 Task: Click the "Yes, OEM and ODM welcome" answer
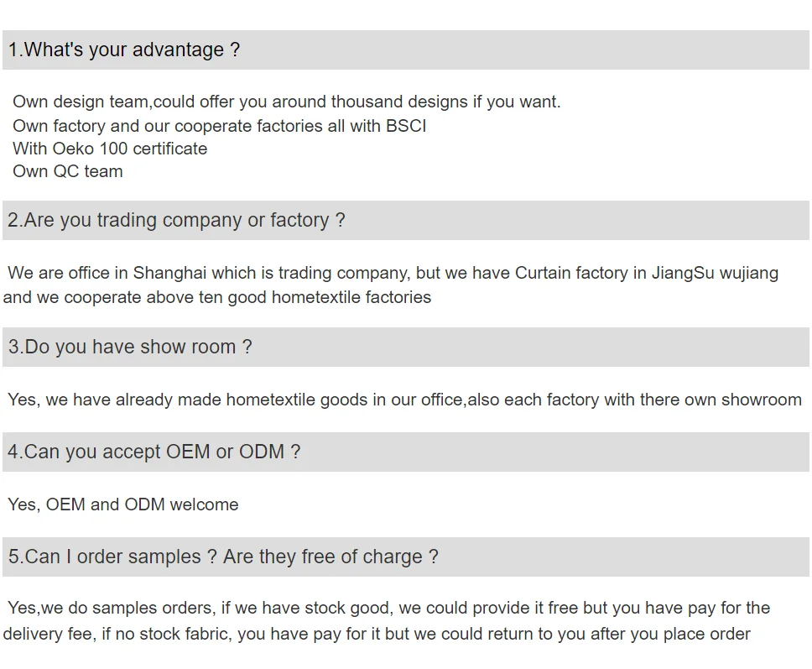123,505
